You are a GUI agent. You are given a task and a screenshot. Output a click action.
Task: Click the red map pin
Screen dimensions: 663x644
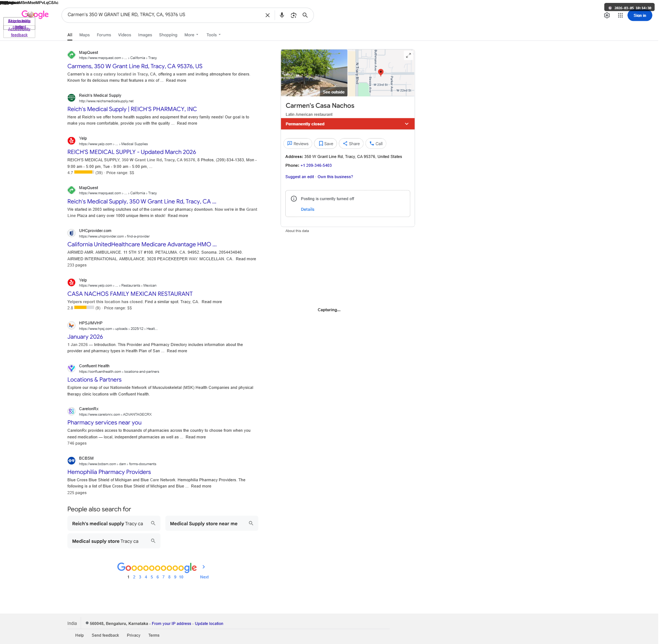tap(381, 72)
